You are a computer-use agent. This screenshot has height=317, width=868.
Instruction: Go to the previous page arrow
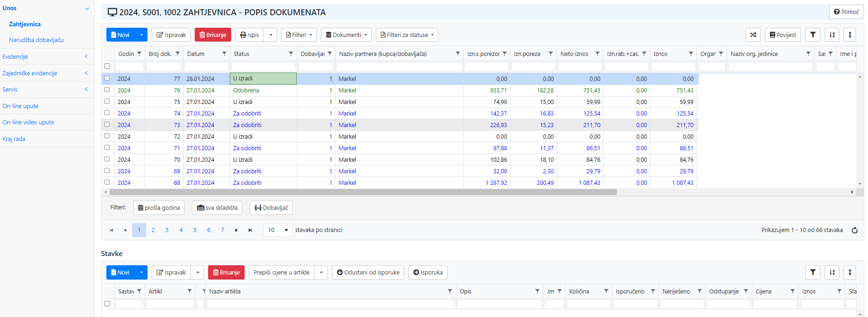point(125,230)
